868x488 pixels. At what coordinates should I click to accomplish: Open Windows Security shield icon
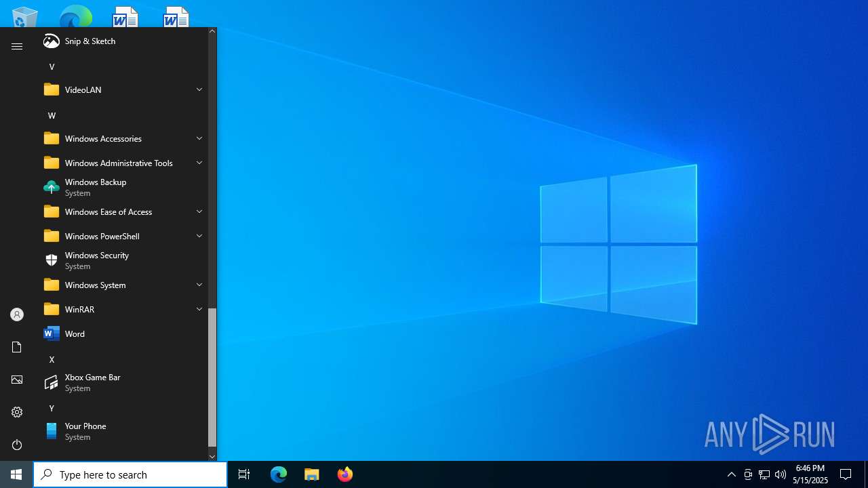(52, 260)
